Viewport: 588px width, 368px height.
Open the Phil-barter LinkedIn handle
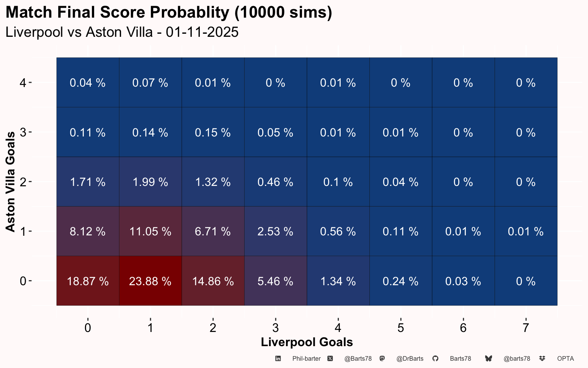(306, 359)
